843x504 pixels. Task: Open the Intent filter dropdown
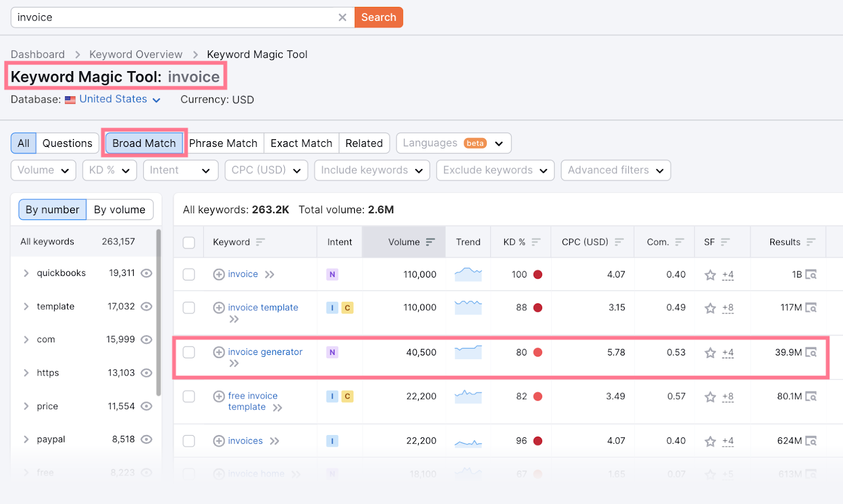(181, 170)
